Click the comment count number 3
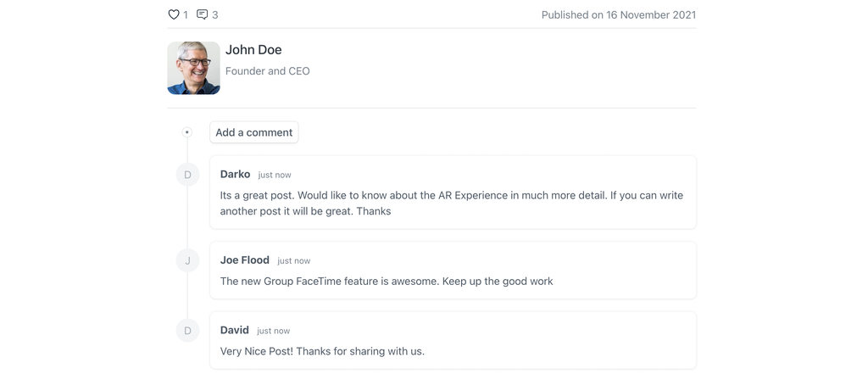Screen dimensions: 868x374 click(x=215, y=14)
